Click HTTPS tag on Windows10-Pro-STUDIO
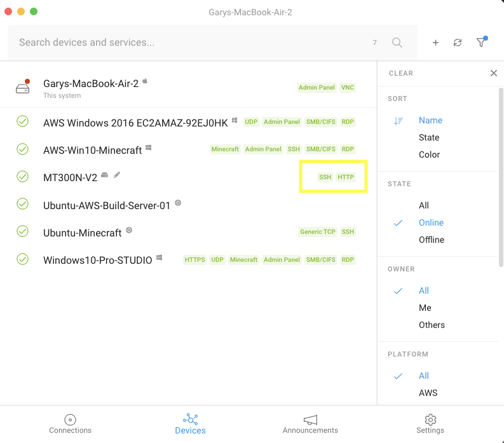 194,260
